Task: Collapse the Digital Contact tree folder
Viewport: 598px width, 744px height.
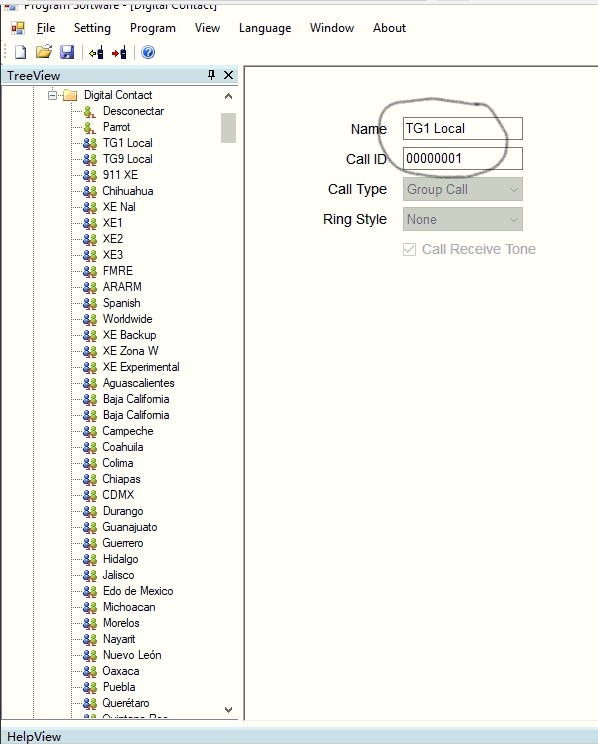Action: [x=52, y=95]
